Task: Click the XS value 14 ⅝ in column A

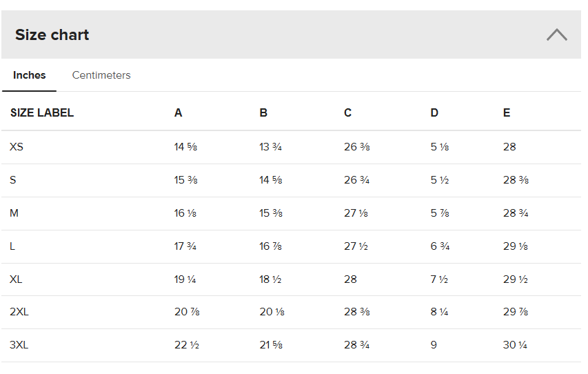Action: point(186,147)
